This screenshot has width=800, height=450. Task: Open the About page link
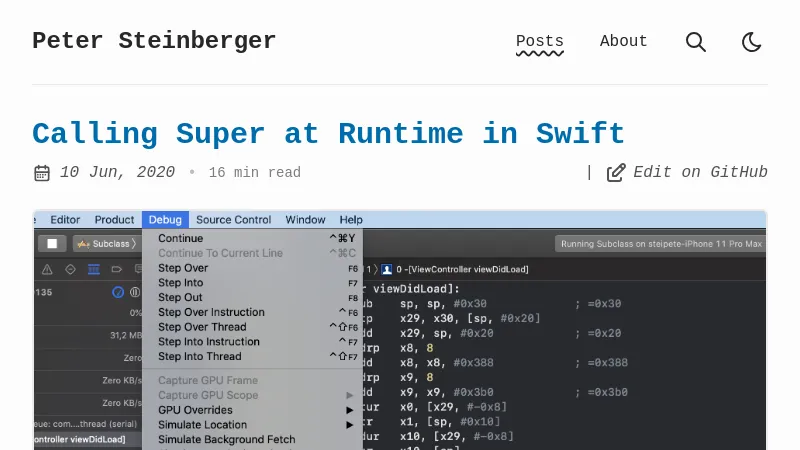(623, 42)
